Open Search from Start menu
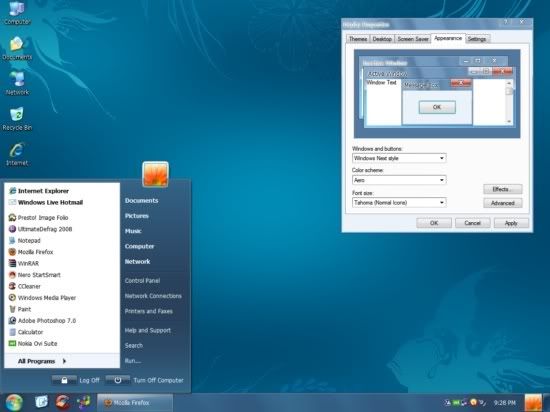Image resolution: width=550 pixels, height=412 pixels. 134,345
